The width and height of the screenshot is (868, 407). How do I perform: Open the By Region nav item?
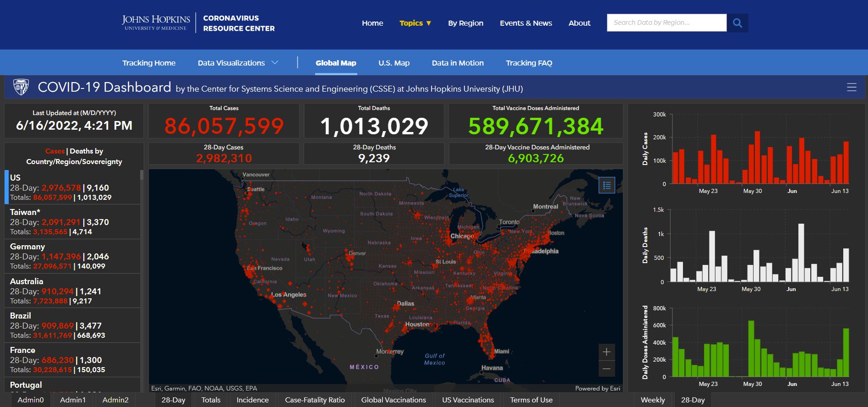point(465,23)
